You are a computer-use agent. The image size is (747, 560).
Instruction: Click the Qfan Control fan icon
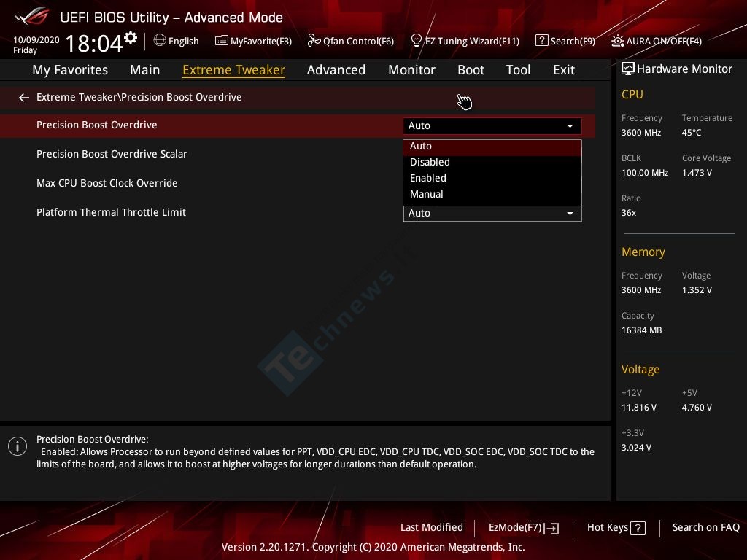pyautogui.click(x=314, y=41)
